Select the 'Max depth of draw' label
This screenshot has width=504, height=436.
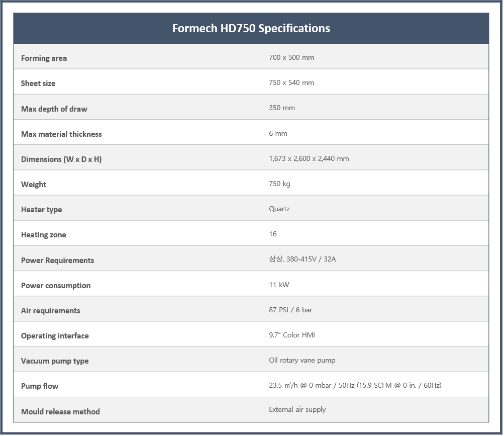54,109
